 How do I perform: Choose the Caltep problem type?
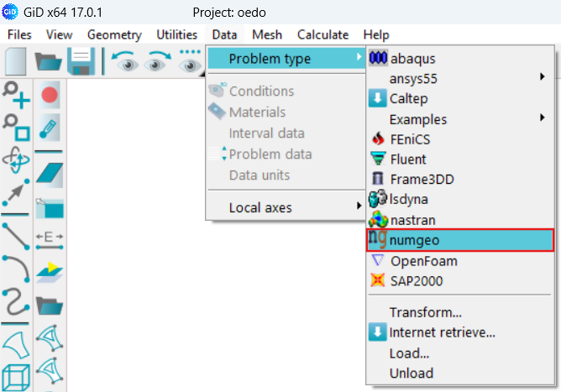point(460,98)
